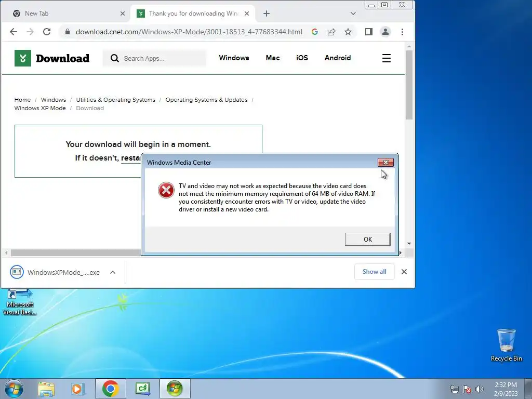Open the Chrome profile avatar
This screenshot has width=532, height=399.
[385, 32]
